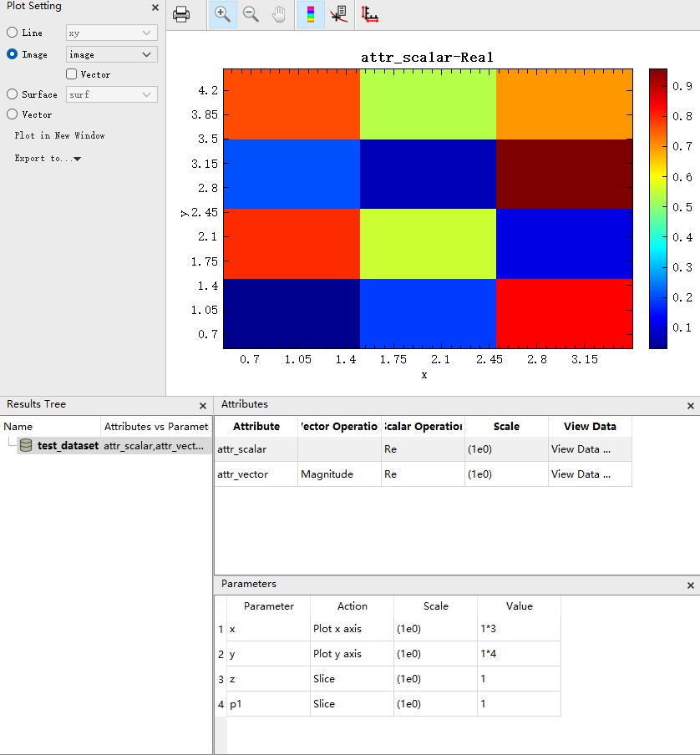Open the Line type xy dropdown
The image size is (700, 755).
coord(112,33)
